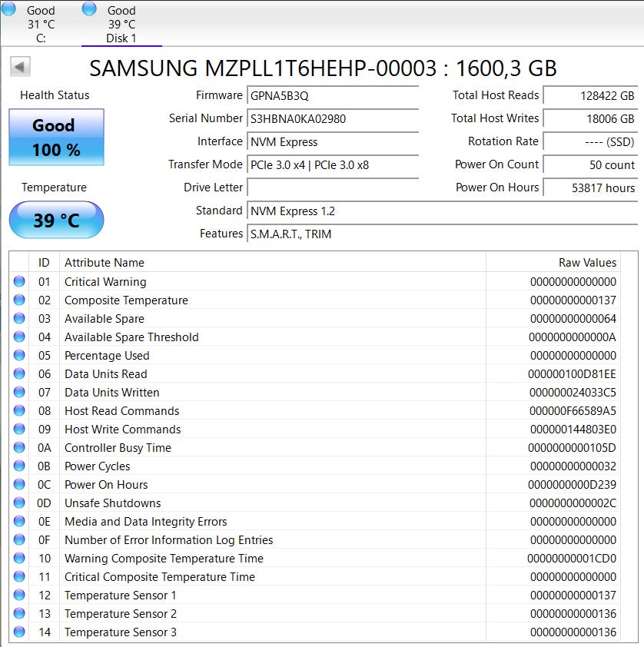Click the status icon beside Composite Temperature

coord(19,300)
